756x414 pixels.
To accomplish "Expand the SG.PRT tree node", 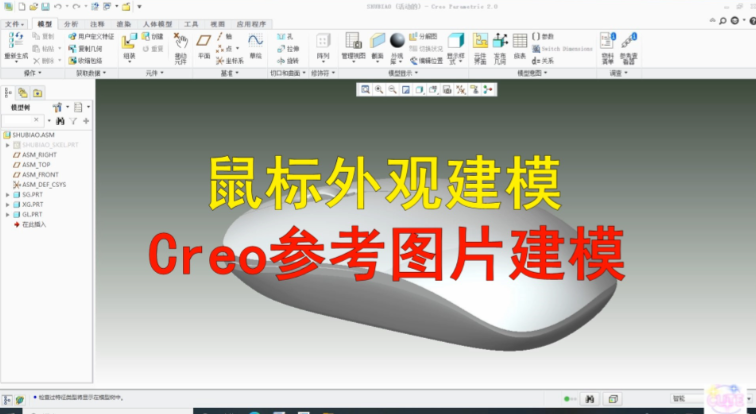I will [x=8, y=194].
